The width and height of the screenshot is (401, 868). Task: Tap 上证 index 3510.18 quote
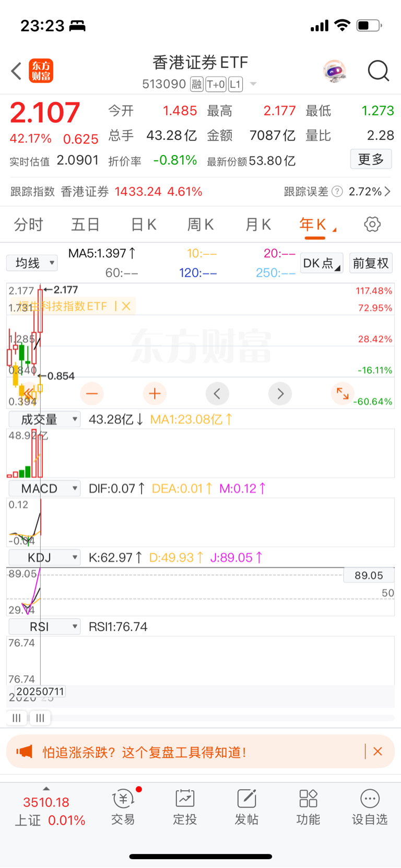[x=46, y=802]
